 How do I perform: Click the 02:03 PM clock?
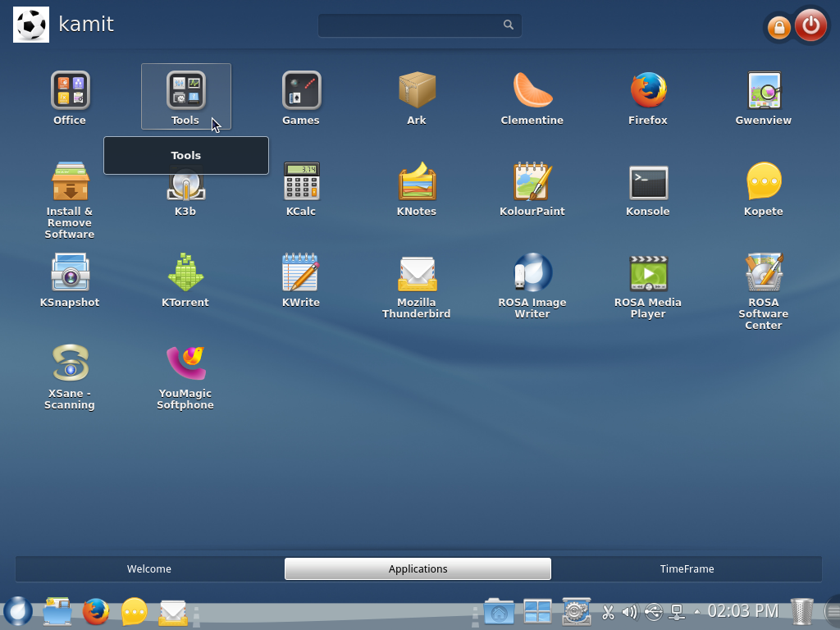pos(743,610)
